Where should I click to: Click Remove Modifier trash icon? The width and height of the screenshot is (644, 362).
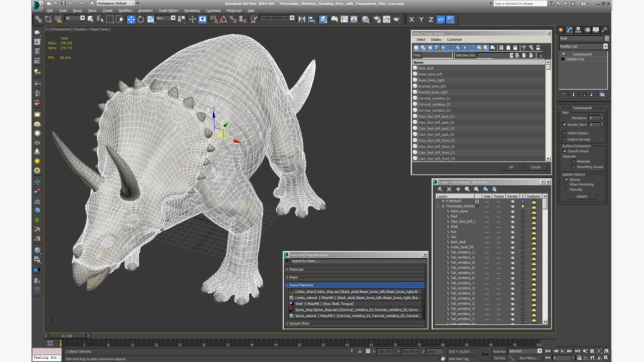pos(591,95)
